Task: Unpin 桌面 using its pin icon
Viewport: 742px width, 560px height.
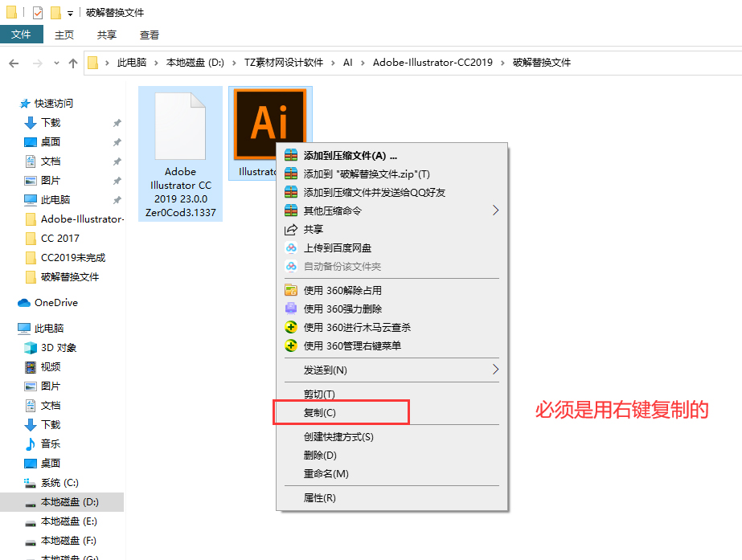Action: pos(117,142)
